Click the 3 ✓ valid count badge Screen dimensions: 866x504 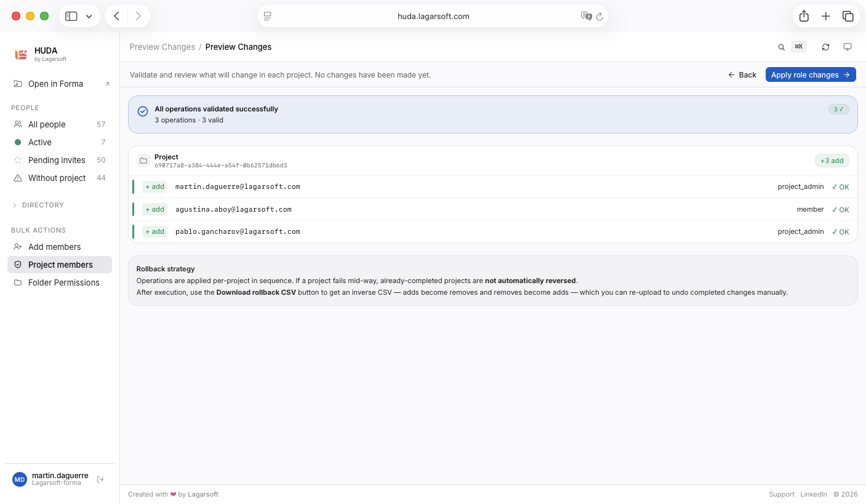(x=838, y=109)
